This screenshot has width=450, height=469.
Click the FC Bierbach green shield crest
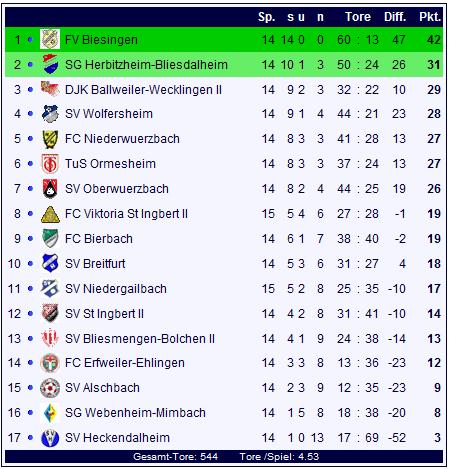coord(50,238)
